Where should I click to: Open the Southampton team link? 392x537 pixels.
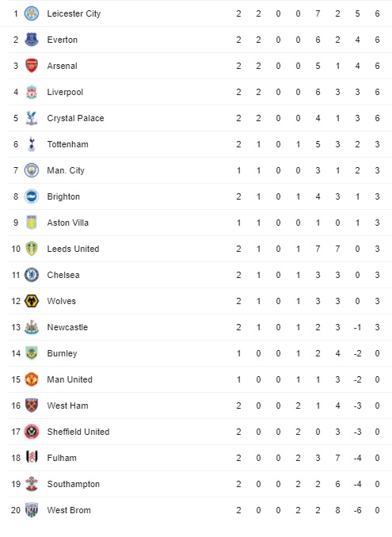coord(74,484)
